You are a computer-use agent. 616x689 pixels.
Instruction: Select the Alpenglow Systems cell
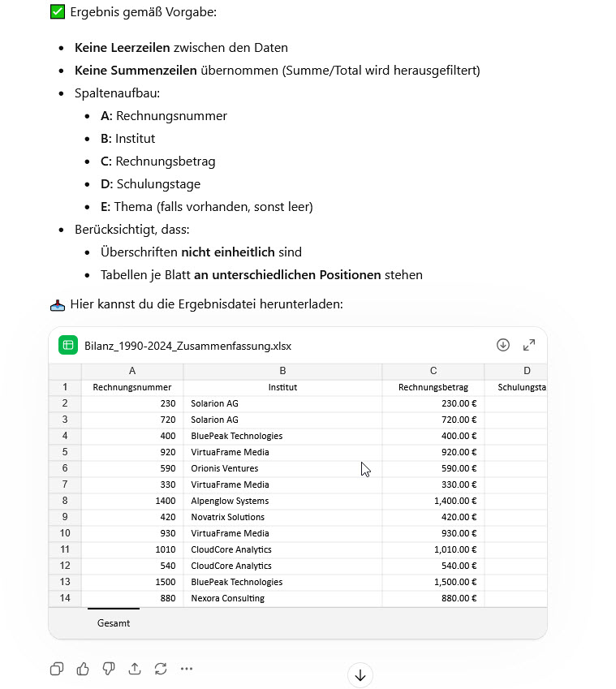[x=282, y=501]
